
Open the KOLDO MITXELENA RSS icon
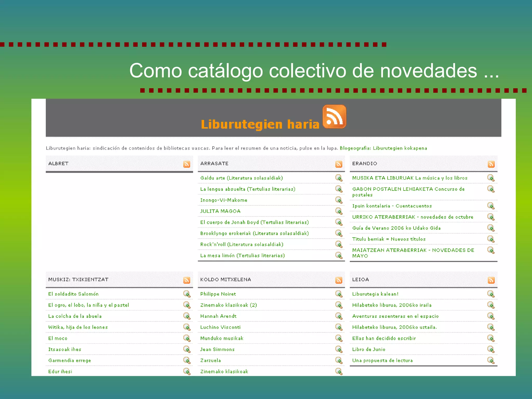(338, 280)
